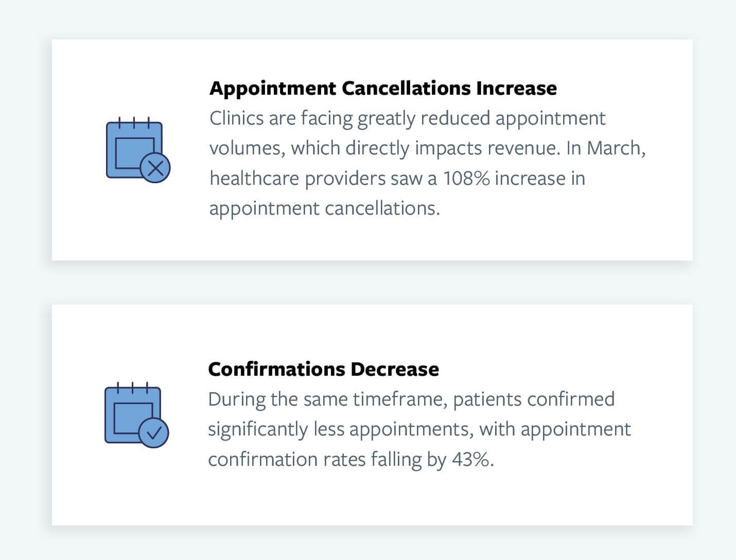Click the X circle badge on the calendar

[155, 168]
